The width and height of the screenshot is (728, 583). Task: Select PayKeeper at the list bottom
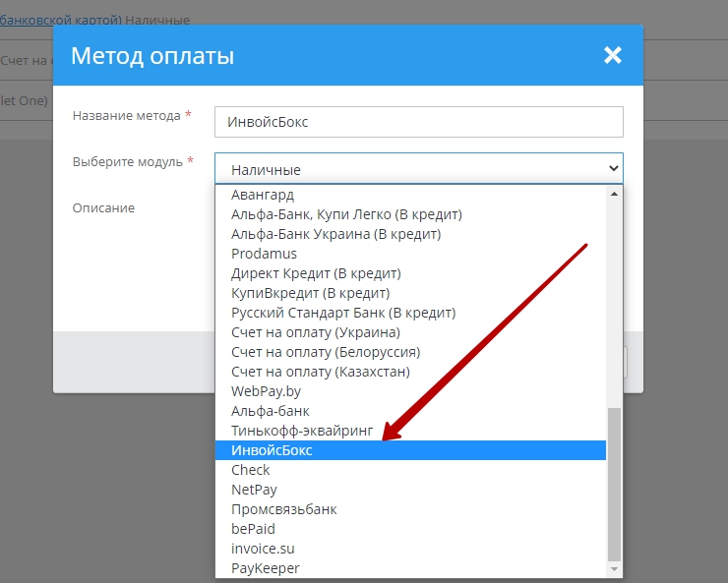(x=265, y=568)
